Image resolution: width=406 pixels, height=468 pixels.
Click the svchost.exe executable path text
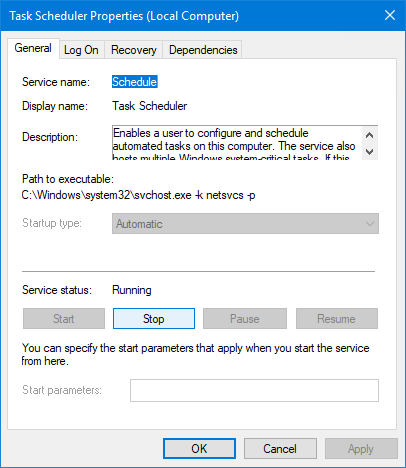click(x=138, y=195)
